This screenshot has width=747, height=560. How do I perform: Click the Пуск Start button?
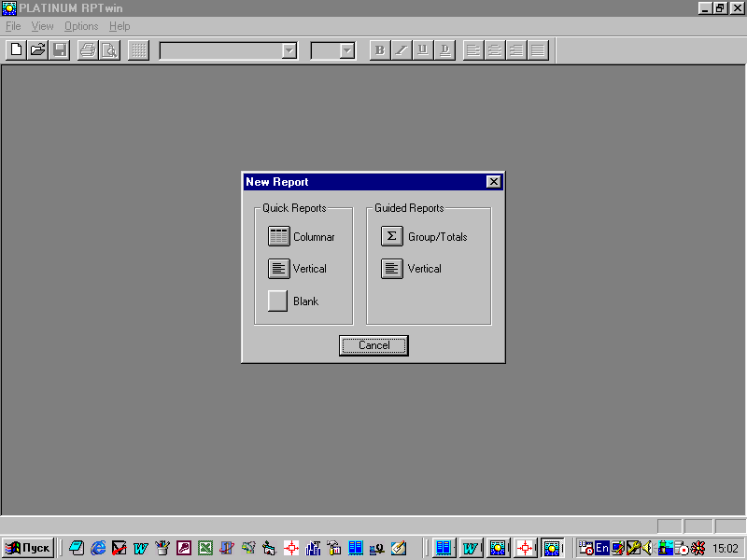click(x=28, y=548)
